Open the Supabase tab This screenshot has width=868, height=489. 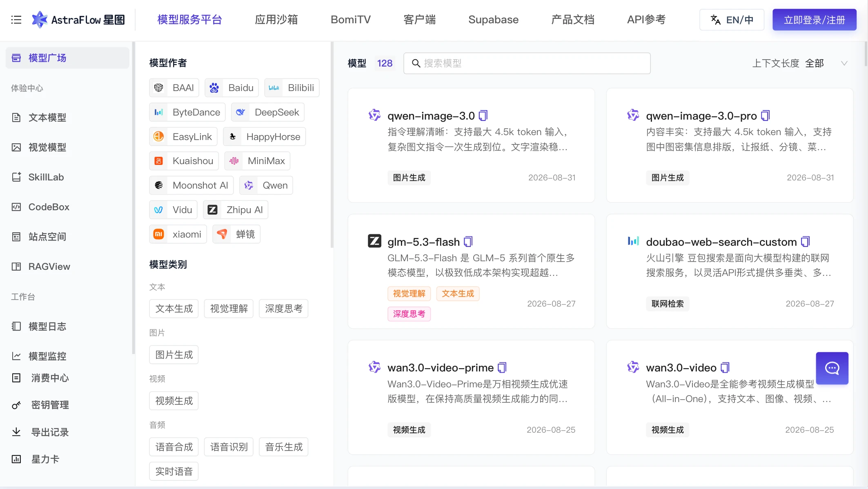tap(493, 20)
